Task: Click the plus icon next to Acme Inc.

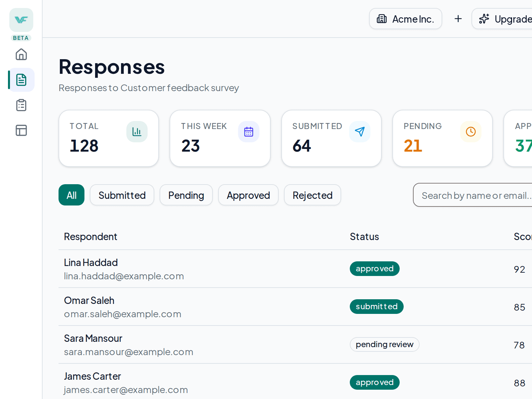Action: [x=458, y=19]
